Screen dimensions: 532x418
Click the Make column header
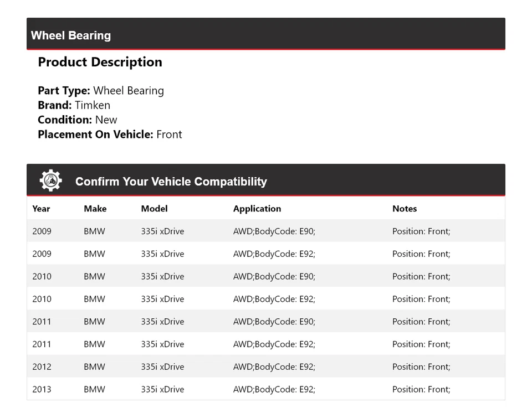[x=95, y=209]
